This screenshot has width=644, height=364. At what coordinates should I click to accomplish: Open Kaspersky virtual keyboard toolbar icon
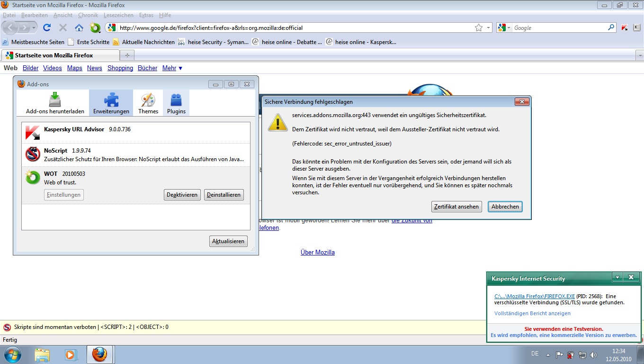tap(637, 27)
